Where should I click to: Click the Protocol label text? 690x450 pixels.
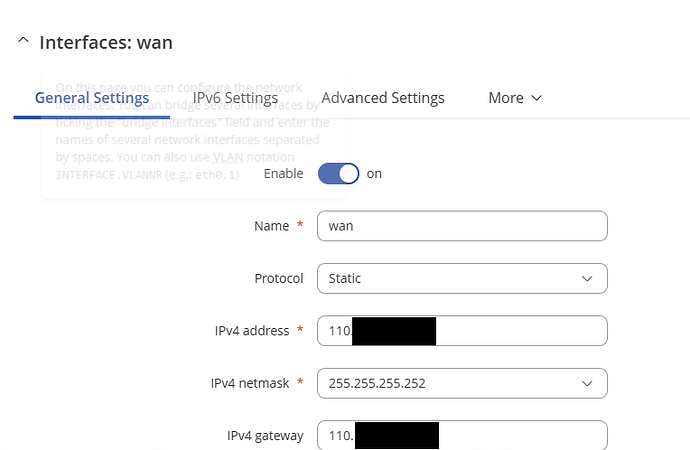click(279, 278)
